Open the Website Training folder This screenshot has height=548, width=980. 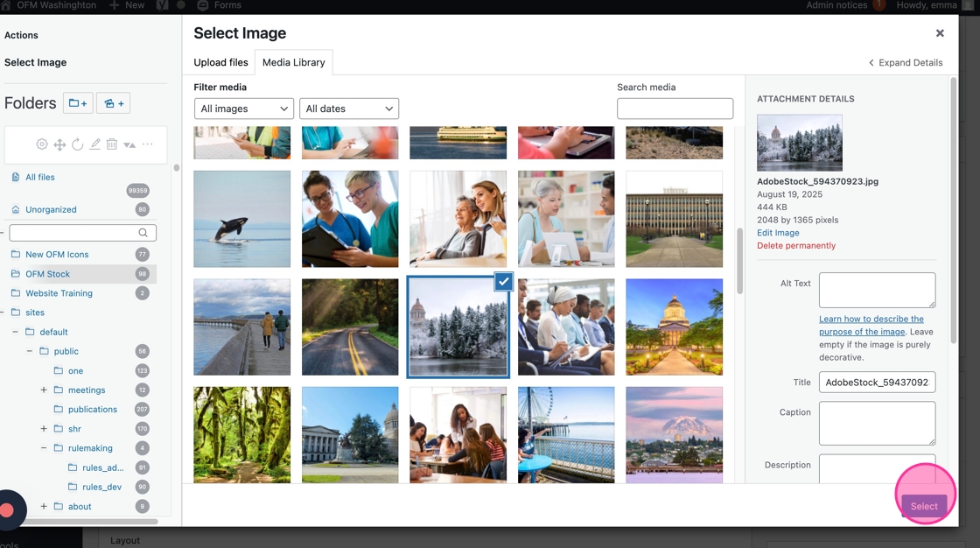[59, 293]
